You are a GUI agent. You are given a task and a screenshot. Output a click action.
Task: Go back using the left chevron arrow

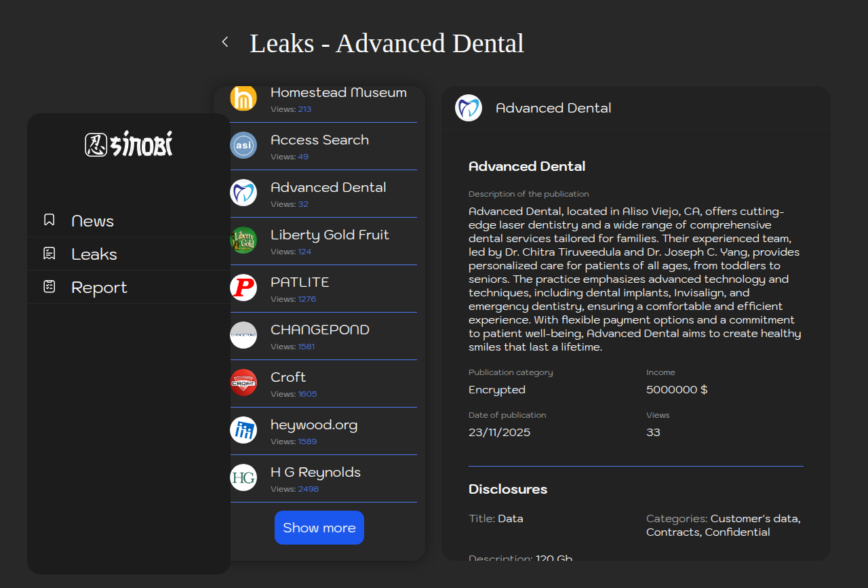coord(225,42)
